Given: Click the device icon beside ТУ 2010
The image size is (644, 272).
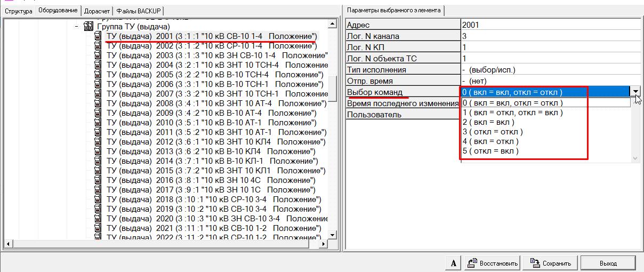Looking at the screenshot, I should pos(98,123).
